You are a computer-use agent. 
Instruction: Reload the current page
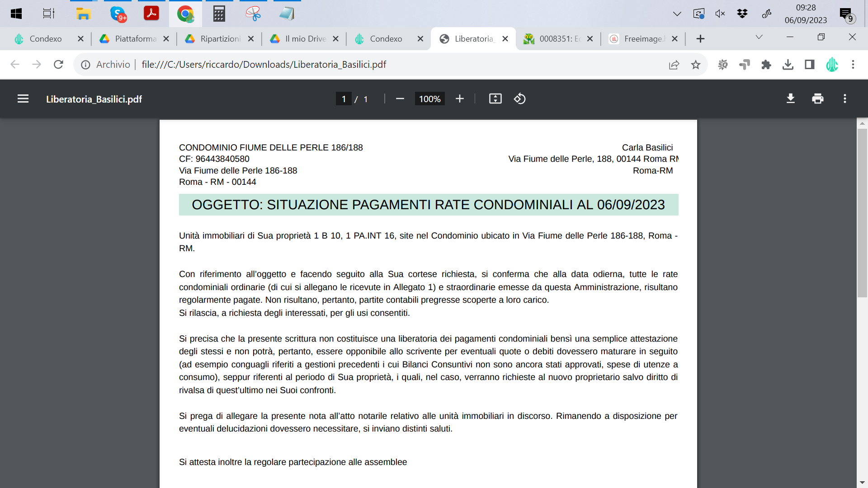pyautogui.click(x=58, y=65)
